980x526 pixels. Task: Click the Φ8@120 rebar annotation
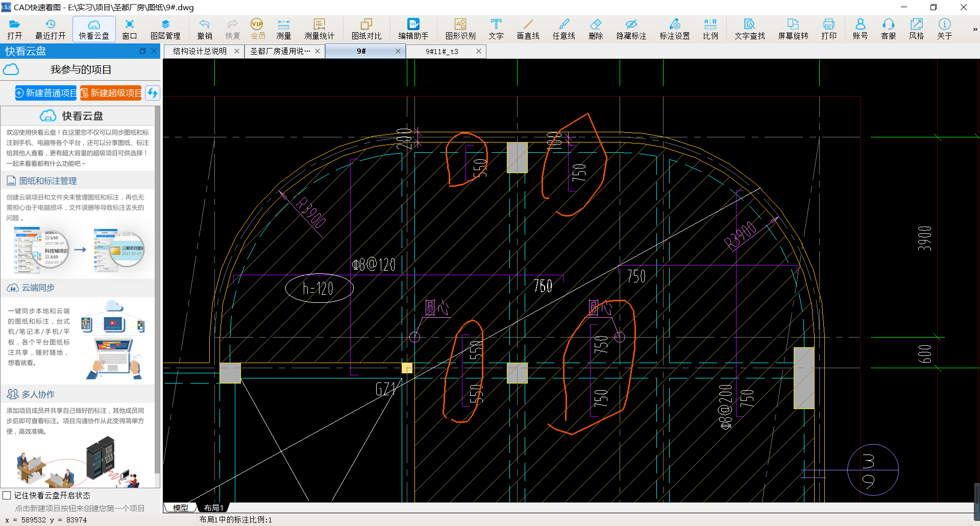(374, 264)
